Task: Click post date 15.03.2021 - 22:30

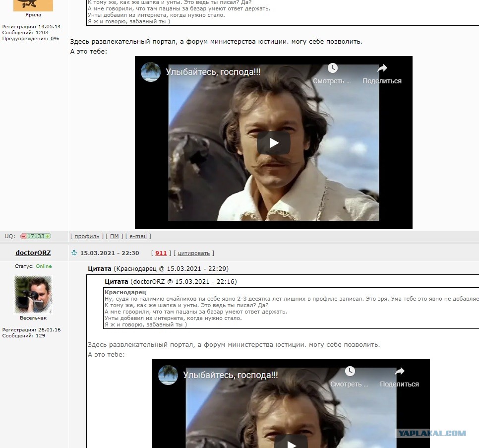Action: (x=110, y=253)
